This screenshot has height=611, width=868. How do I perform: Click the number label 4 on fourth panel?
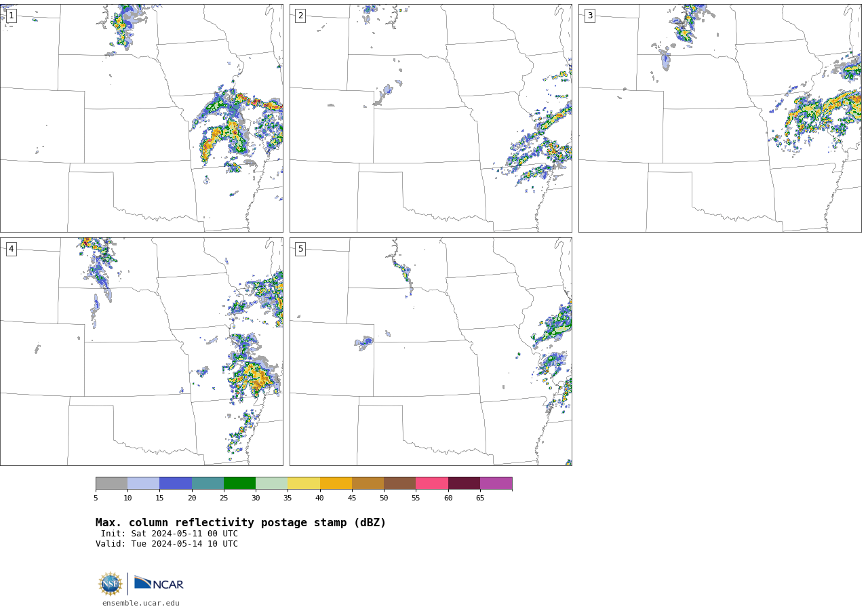[11, 249]
